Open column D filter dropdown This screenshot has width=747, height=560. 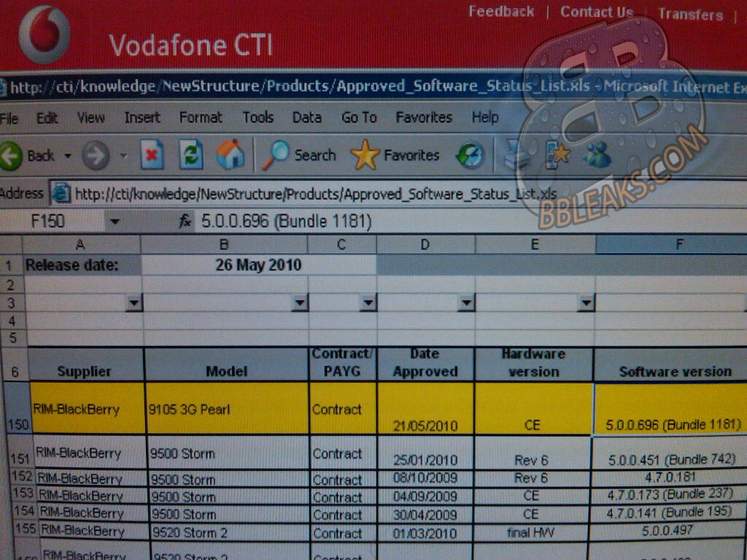(466, 303)
